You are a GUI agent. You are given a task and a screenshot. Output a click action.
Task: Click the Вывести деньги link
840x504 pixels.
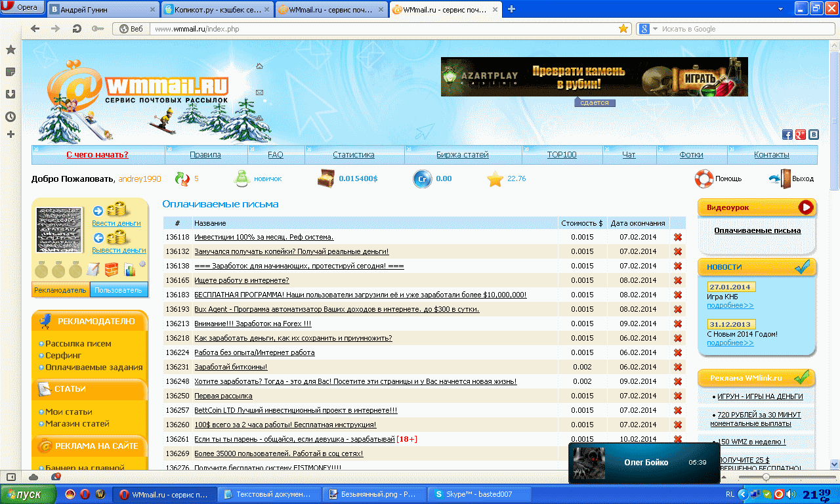pyautogui.click(x=119, y=250)
